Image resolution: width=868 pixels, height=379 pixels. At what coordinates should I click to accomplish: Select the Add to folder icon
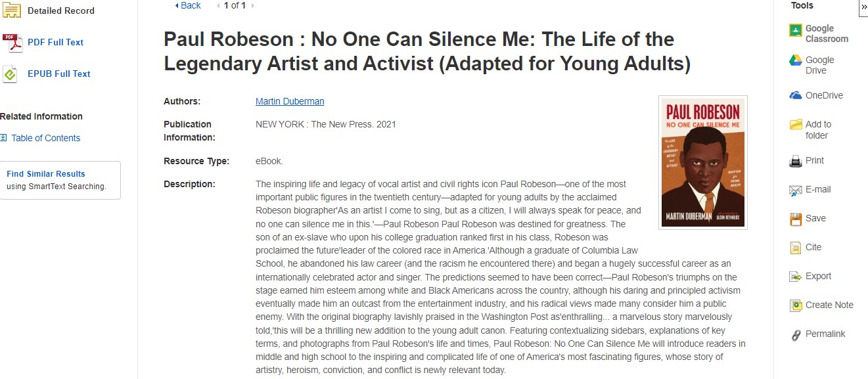pos(795,124)
